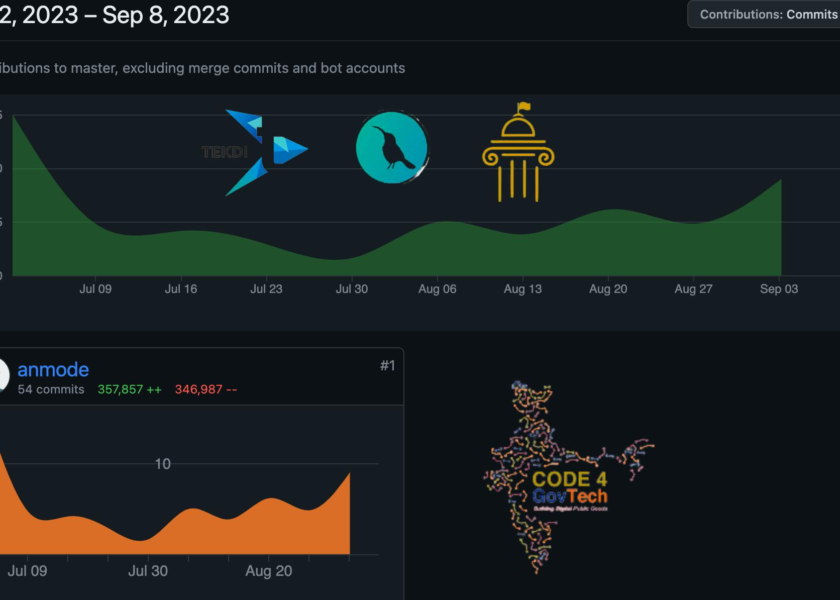Click the red 346,987 deletions count

click(x=206, y=389)
